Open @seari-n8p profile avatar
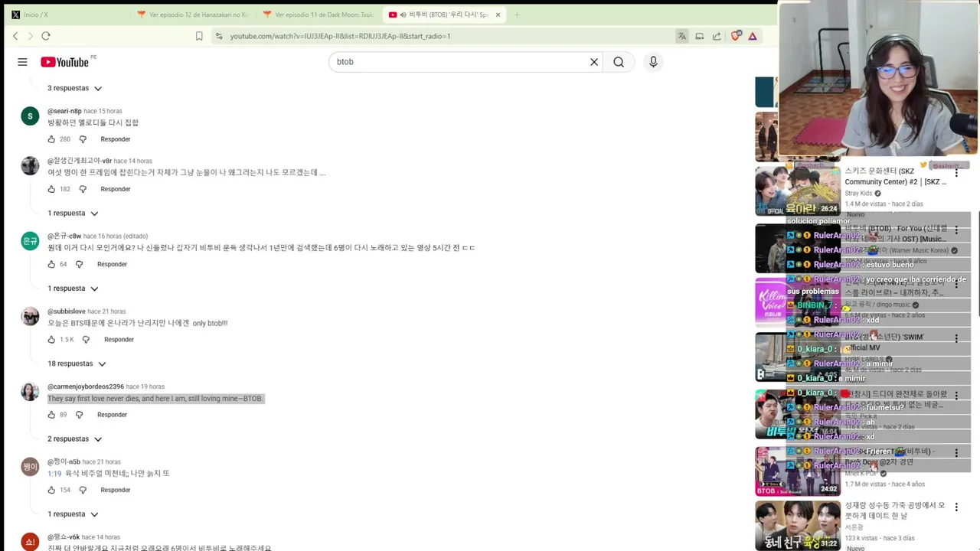Image resolution: width=980 pixels, height=551 pixels. pos(30,116)
